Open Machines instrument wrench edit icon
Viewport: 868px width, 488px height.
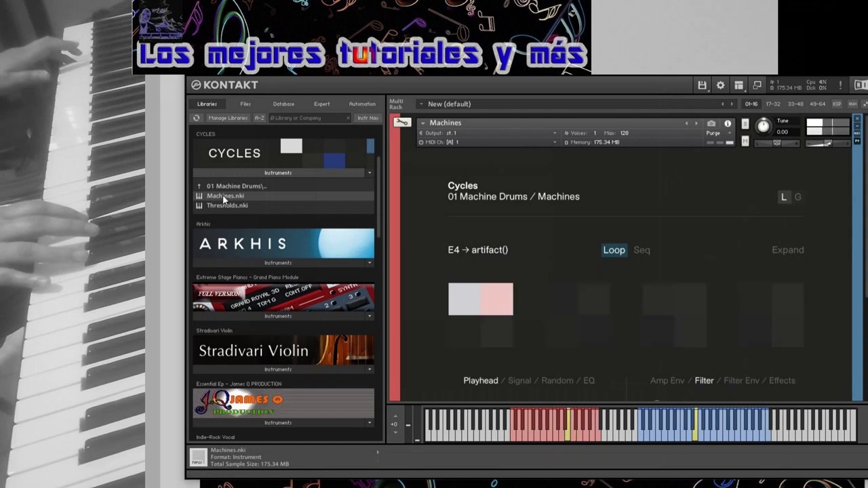402,123
